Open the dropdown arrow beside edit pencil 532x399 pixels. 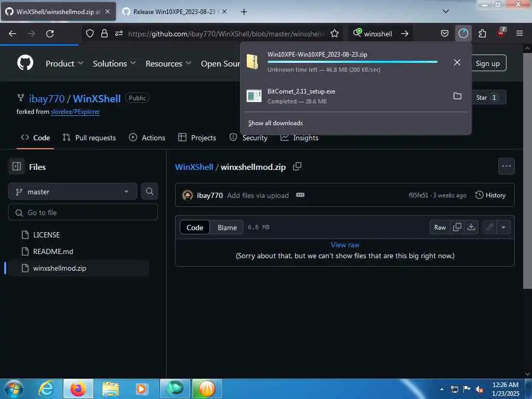coord(503,228)
